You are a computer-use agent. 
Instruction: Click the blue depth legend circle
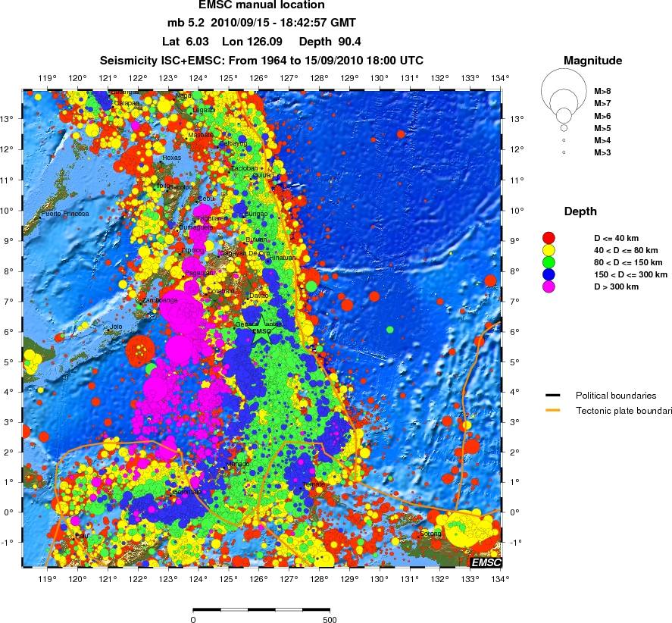coord(549,274)
